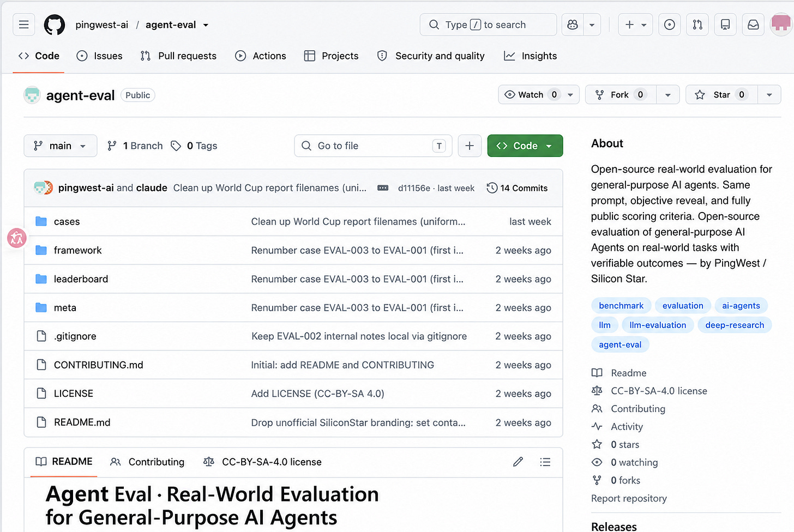Open the 'Add LICENSE (CC-BY-SA 4.0)' commit message
Screen dimensions: 794x532
[318, 394]
